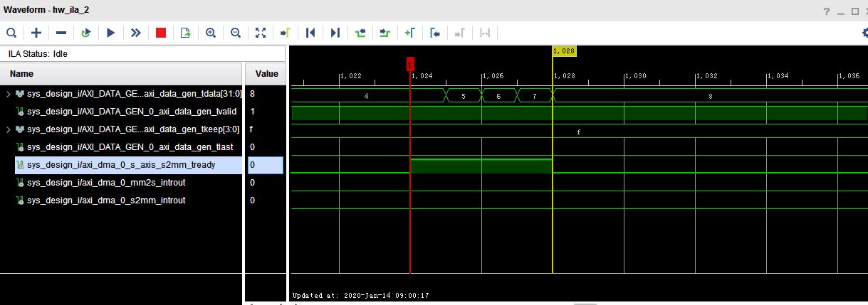Minimize the Waveform hw_ila_2 panel
Viewport: 868px width, 305px height.
click(842, 11)
